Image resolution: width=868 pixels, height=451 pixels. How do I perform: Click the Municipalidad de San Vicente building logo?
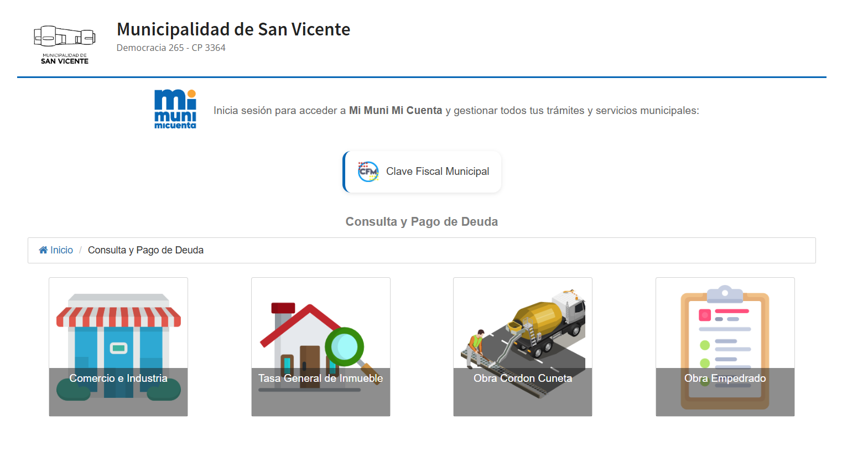64,44
